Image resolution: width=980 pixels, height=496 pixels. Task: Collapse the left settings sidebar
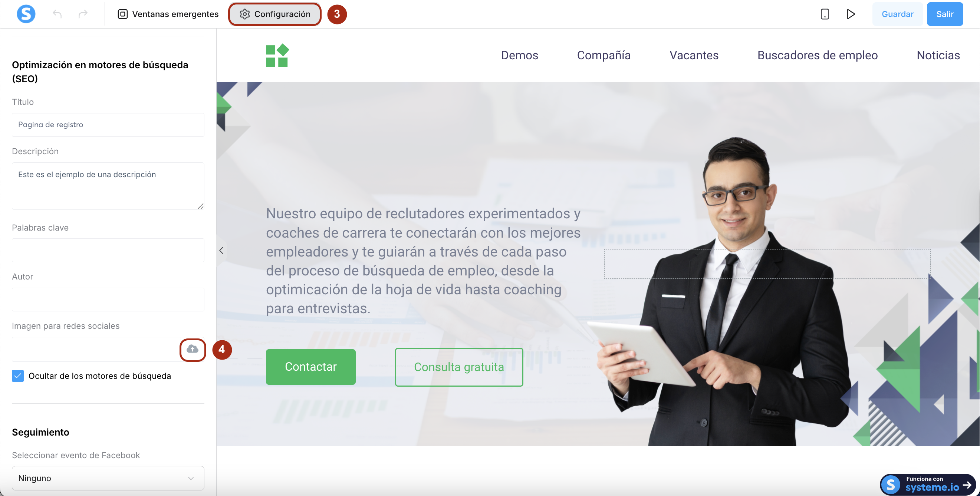click(221, 251)
